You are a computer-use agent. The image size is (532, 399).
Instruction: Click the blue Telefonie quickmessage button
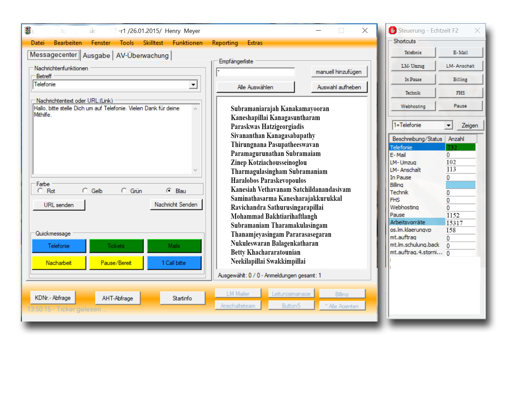click(x=59, y=246)
